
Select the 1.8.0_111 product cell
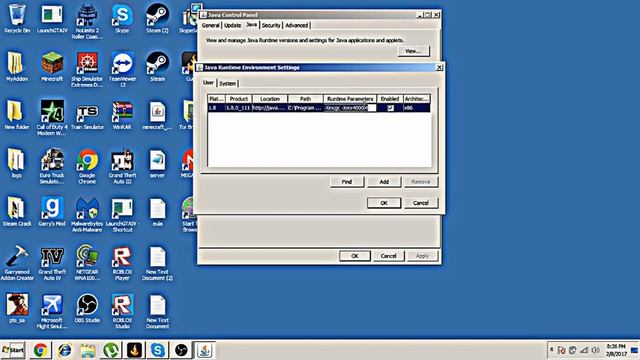[x=239, y=108]
